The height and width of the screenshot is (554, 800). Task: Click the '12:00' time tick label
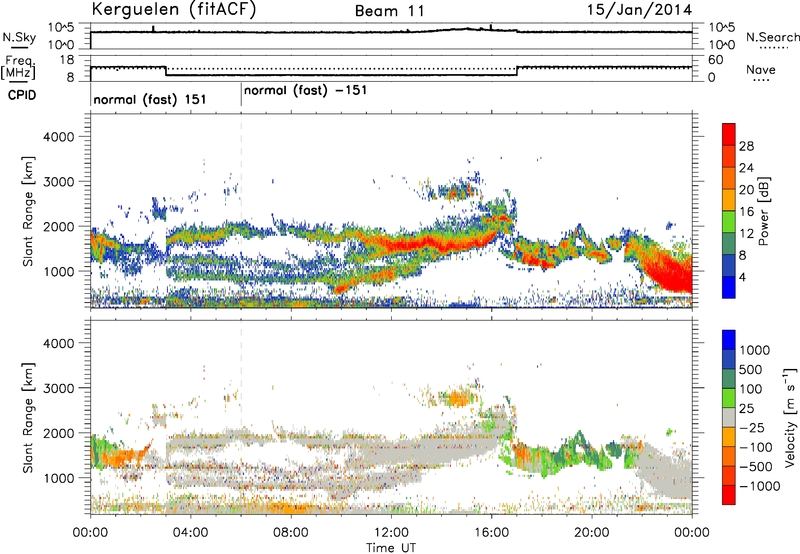coord(391,533)
